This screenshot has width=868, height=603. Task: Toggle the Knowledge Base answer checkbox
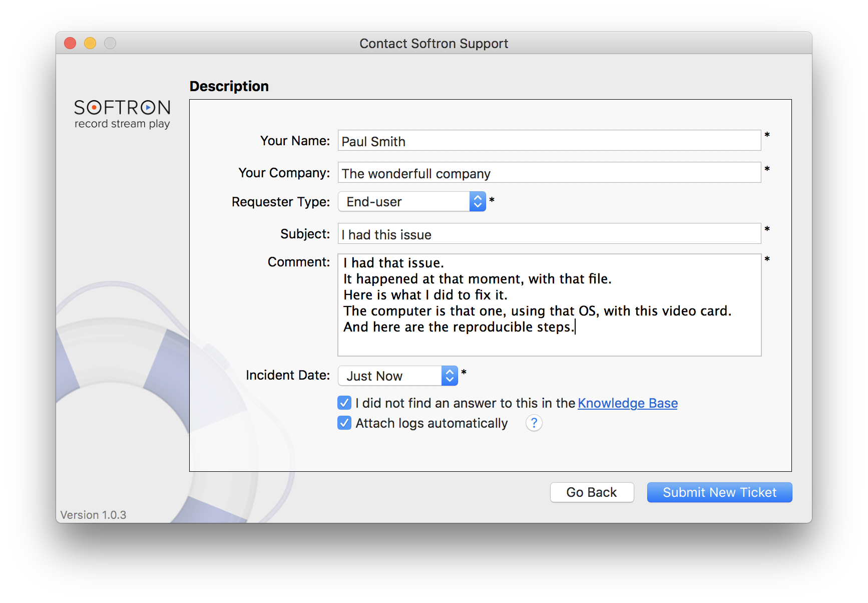(x=344, y=403)
